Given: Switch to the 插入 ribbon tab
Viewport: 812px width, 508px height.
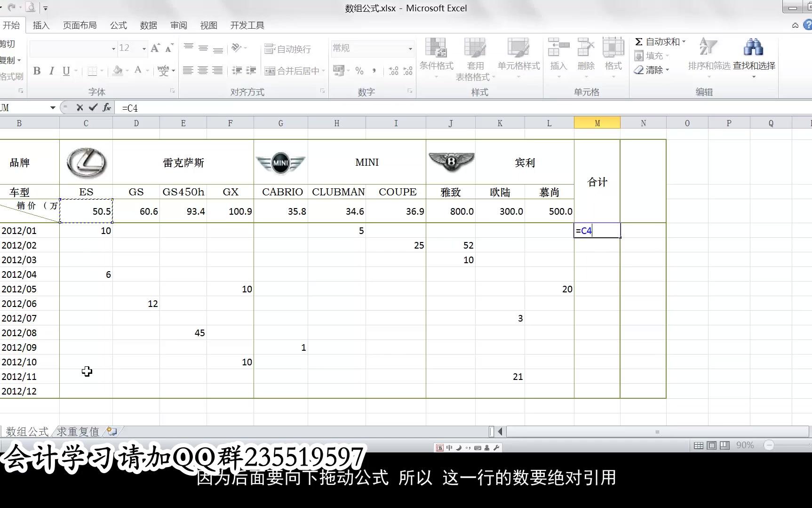Looking at the screenshot, I should (41, 25).
